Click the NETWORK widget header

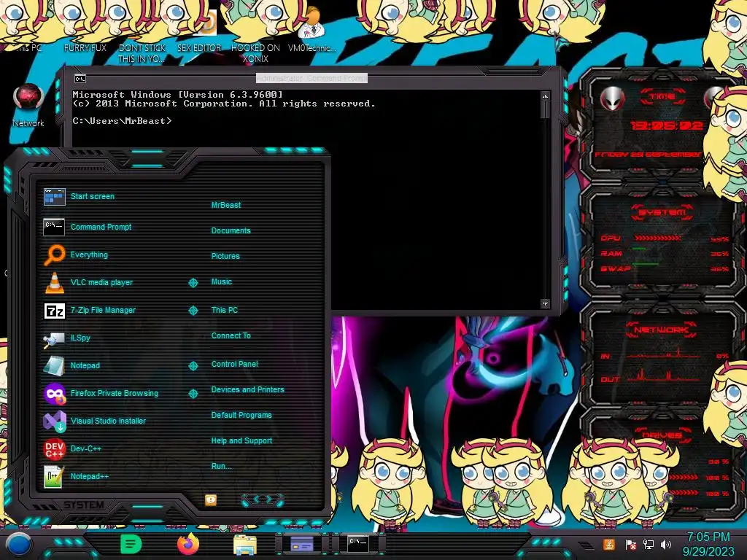[661, 330]
